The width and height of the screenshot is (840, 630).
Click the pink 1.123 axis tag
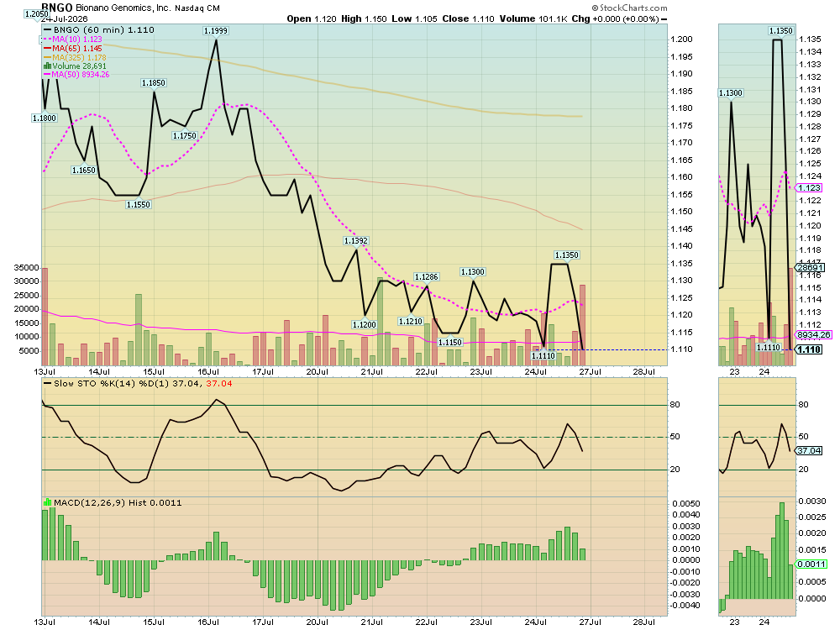(809, 187)
